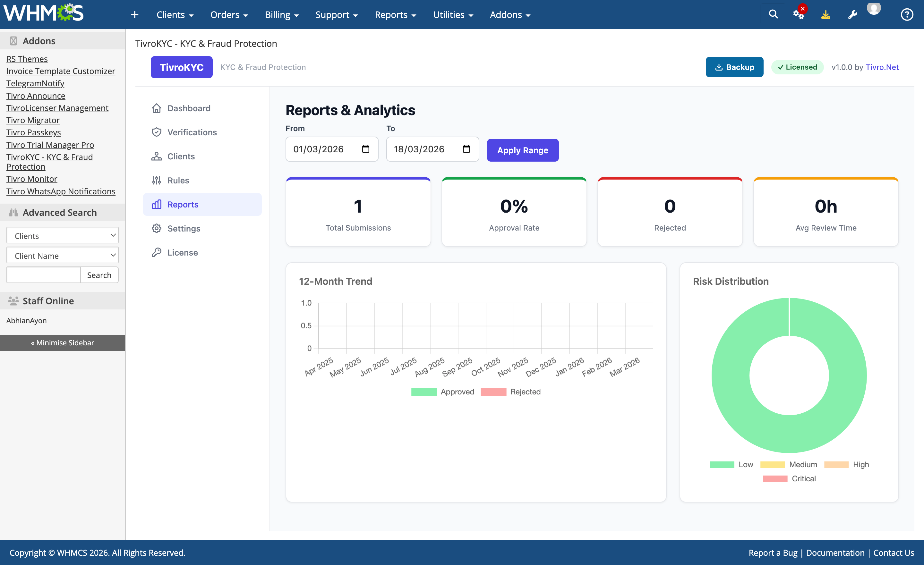Open the Clients type dropdown in Advanced Search
Viewport: 924px width, 565px height.
tap(62, 235)
